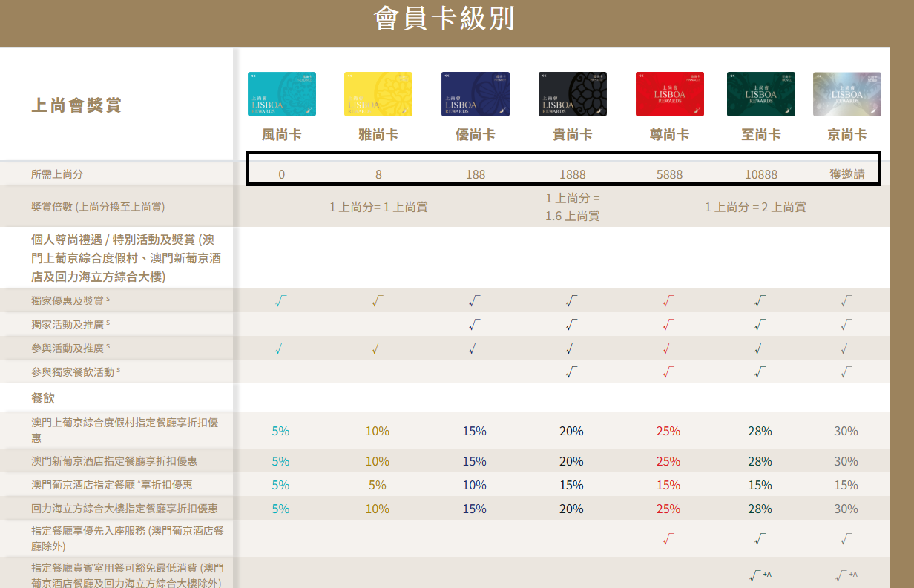Click 尊尚卡 red checkmark in 優先入座服務 row
The width and height of the screenshot is (914, 588).
click(x=668, y=539)
